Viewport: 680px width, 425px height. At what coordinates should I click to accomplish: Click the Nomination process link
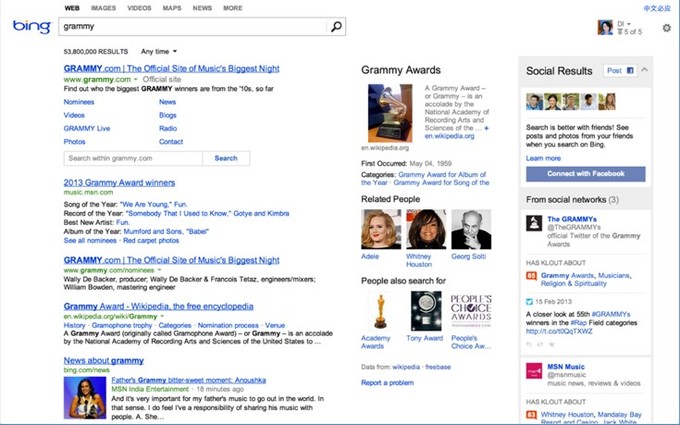(228, 325)
